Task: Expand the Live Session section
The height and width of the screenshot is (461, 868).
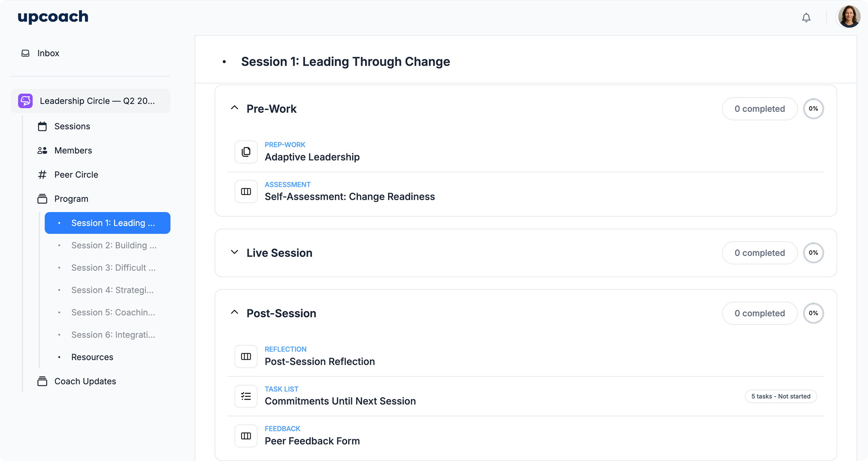Action: 234,252
